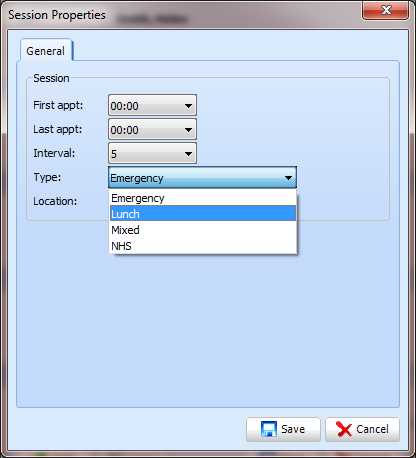This screenshot has height=458, width=416.
Task: Click the Type combo box Emergency text
Action: 137,178
